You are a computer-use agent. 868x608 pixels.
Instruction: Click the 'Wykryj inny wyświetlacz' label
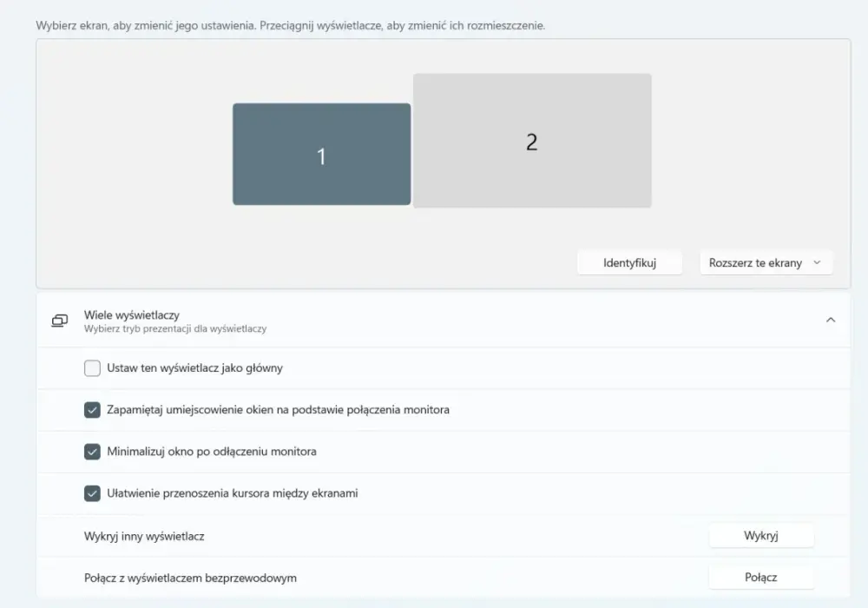click(x=144, y=536)
